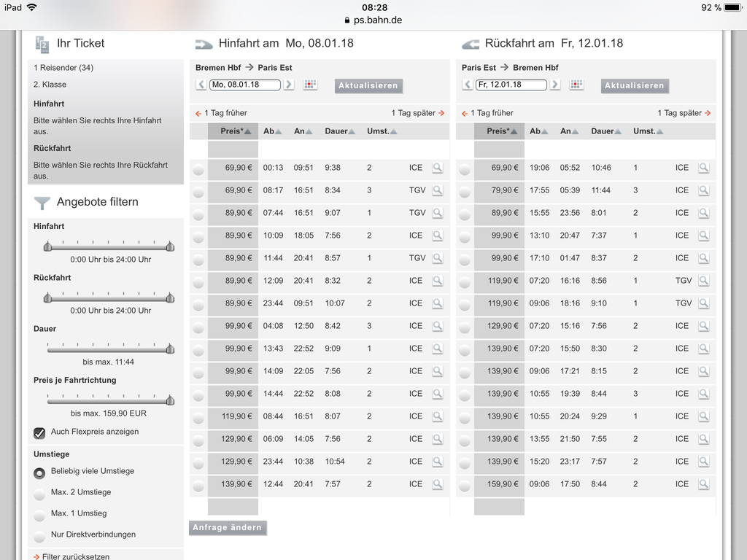747x560 pixels.
Task: Click Aktualisieren for the Hinfahrt
Action: point(369,85)
